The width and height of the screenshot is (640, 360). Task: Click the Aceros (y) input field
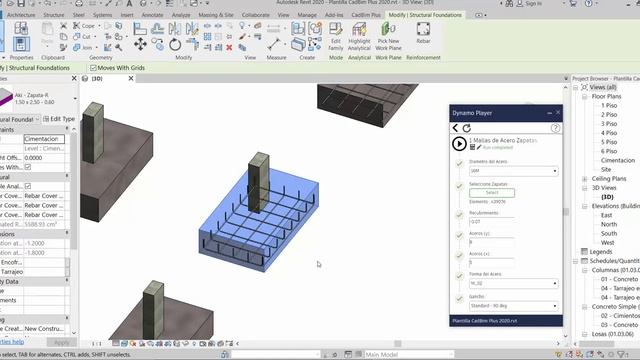[x=492, y=242]
